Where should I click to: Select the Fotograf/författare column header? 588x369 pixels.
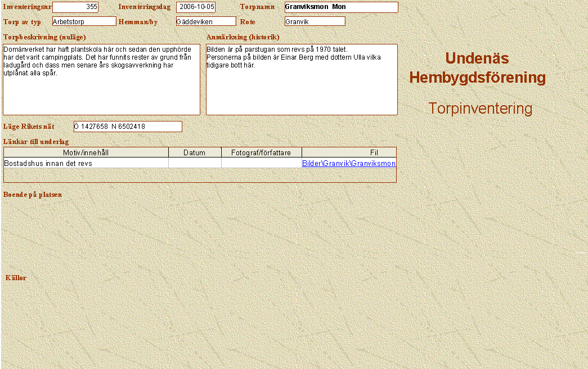click(262, 152)
